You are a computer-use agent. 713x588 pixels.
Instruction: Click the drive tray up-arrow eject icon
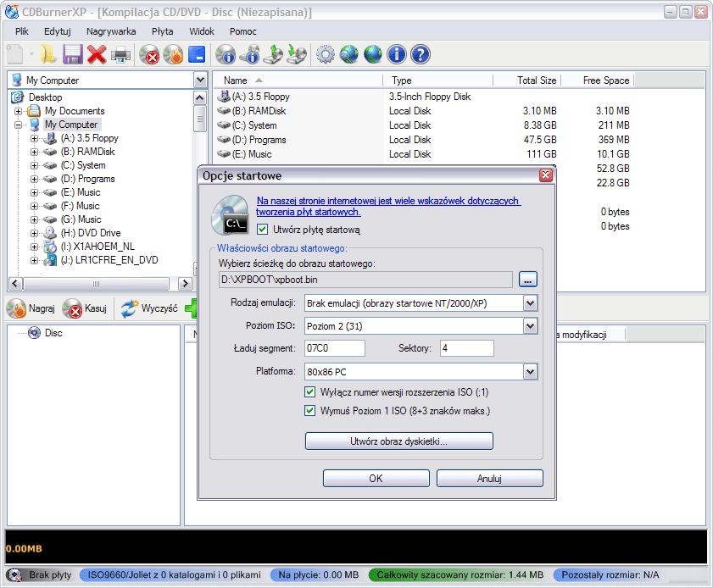273,54
